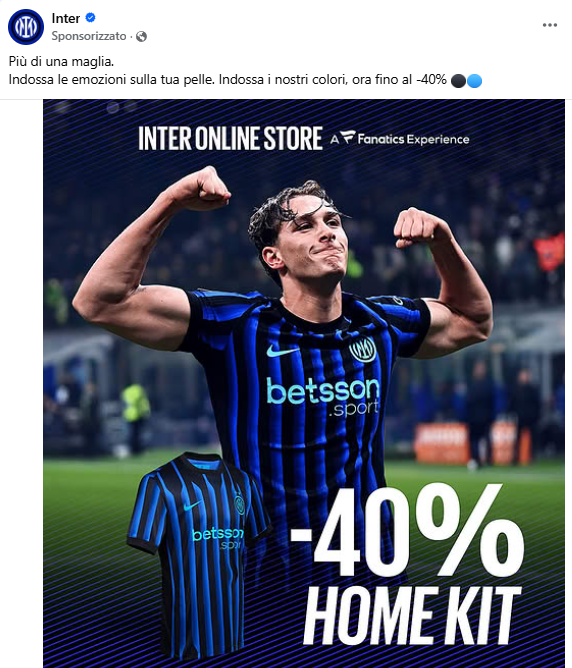Click the betsson.sport sponsor on player's shirt

coord(323,396)
